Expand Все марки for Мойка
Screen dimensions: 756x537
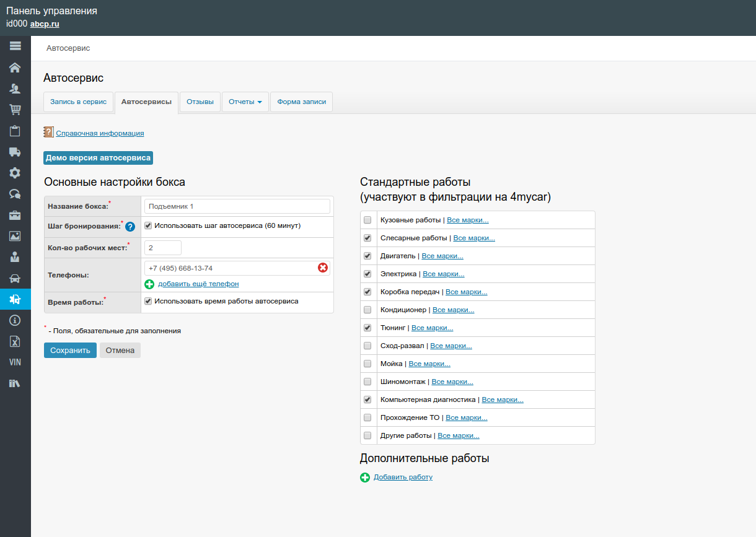pos(429,364)
